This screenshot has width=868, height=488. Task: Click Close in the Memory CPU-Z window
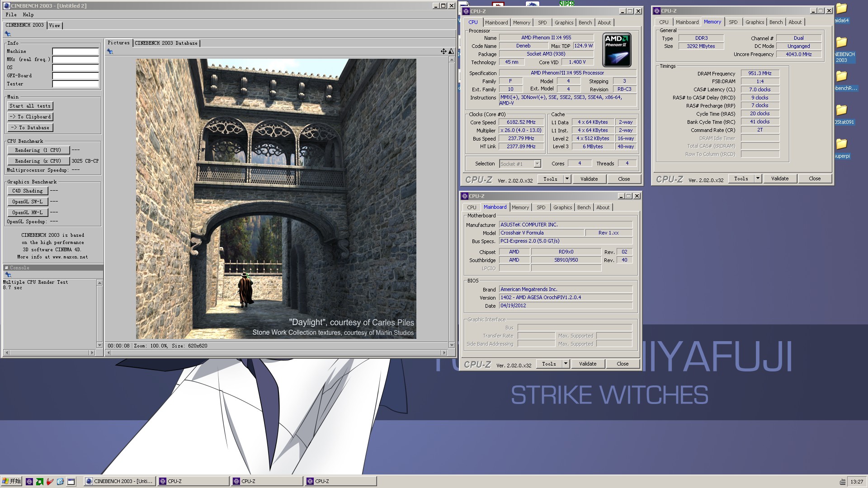[x=815, y=178]
